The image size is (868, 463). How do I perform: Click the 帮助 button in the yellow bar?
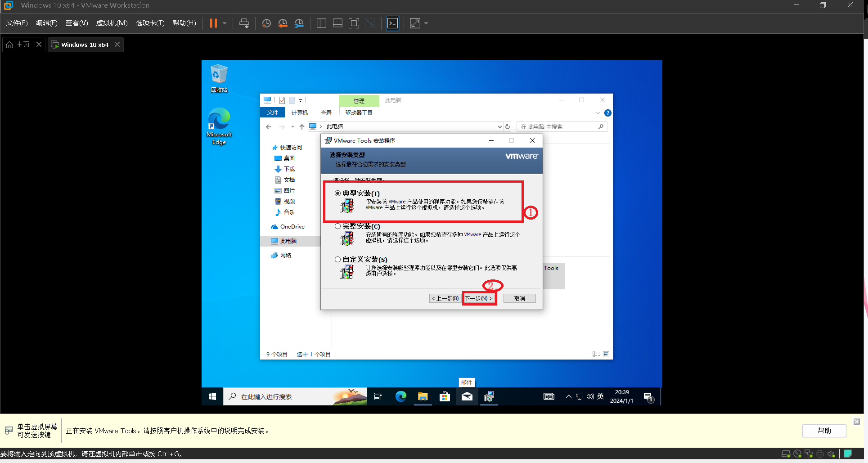point(824,431)
